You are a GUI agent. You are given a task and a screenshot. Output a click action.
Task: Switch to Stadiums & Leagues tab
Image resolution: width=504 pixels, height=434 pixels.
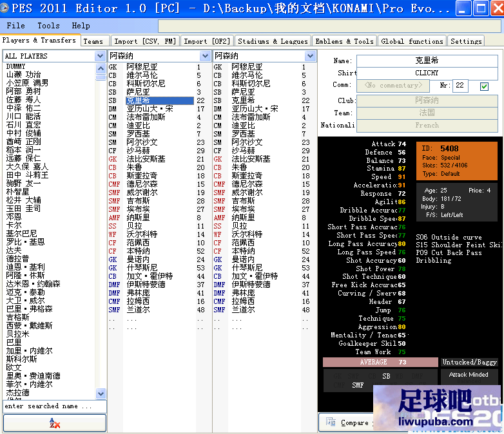(273, 41)
